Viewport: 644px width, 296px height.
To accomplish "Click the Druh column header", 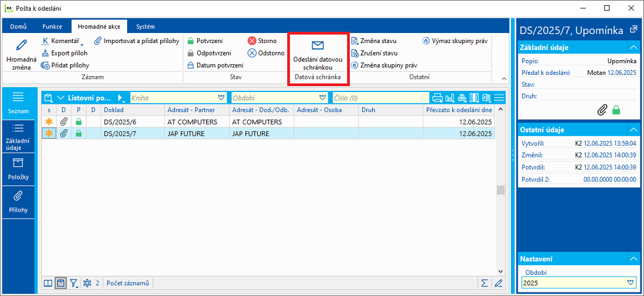I will pos(391,110).
